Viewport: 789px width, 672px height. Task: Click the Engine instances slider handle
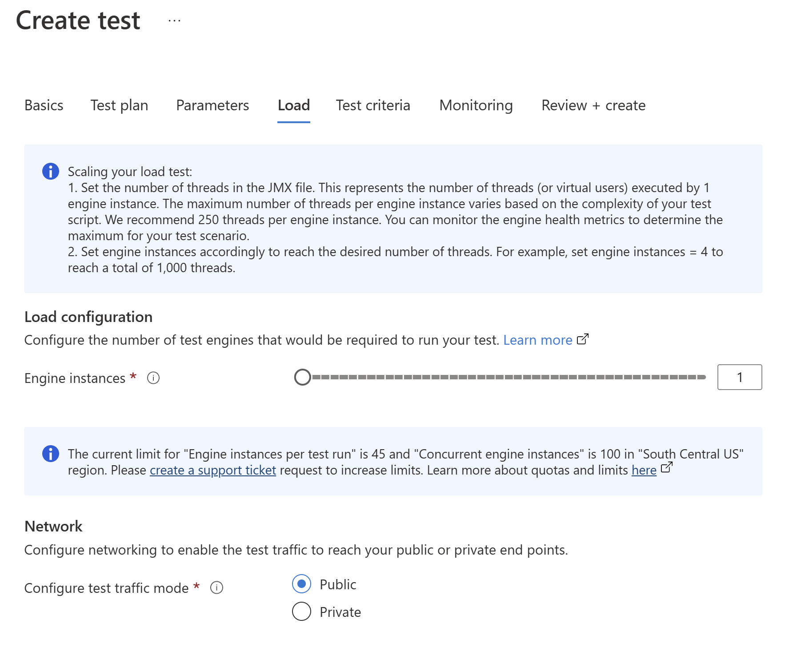[x=303, y=377]
